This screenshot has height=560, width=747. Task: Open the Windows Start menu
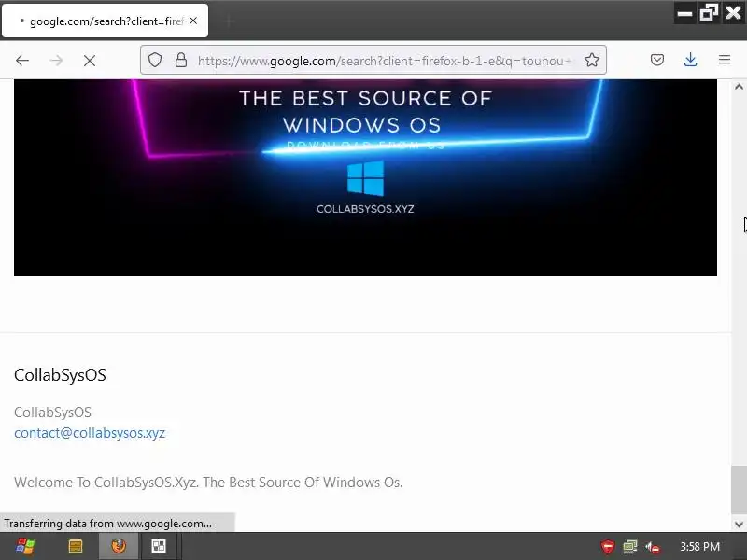25,546
